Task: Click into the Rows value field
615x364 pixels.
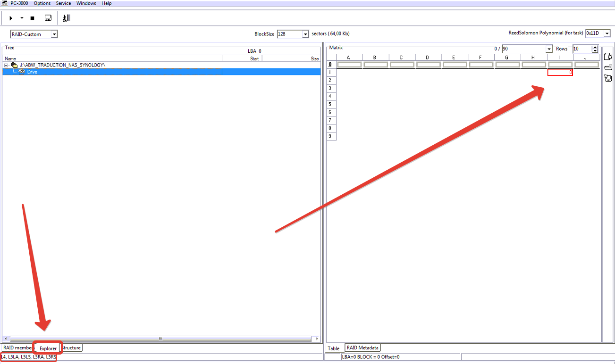Action: tap(582, 49)
